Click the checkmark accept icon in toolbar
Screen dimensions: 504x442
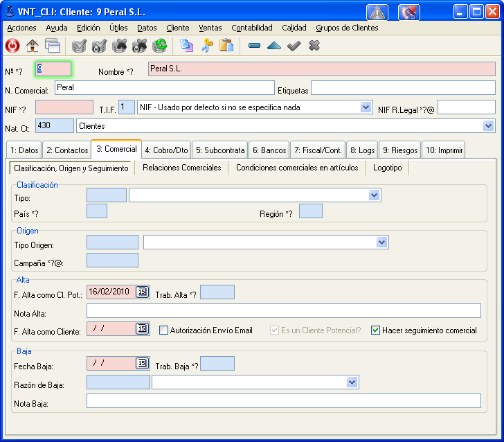pos(294,46)
